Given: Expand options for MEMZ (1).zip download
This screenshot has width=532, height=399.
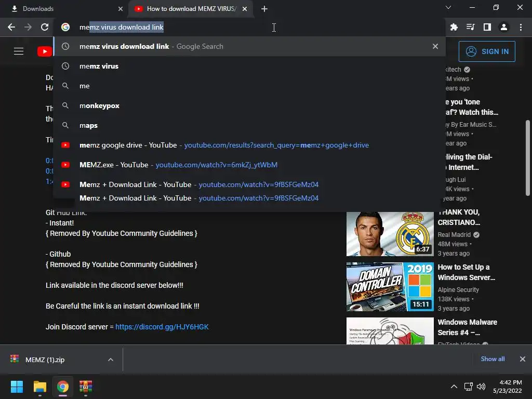Looking at the screenshot, I should (111, 360).
